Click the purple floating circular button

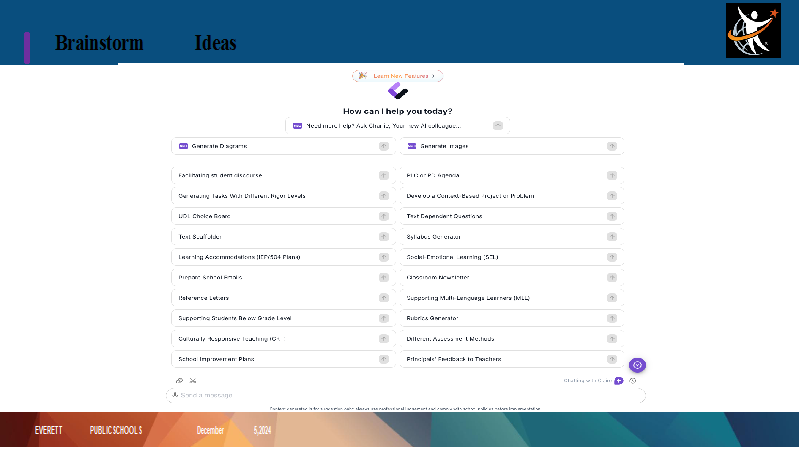637,365
